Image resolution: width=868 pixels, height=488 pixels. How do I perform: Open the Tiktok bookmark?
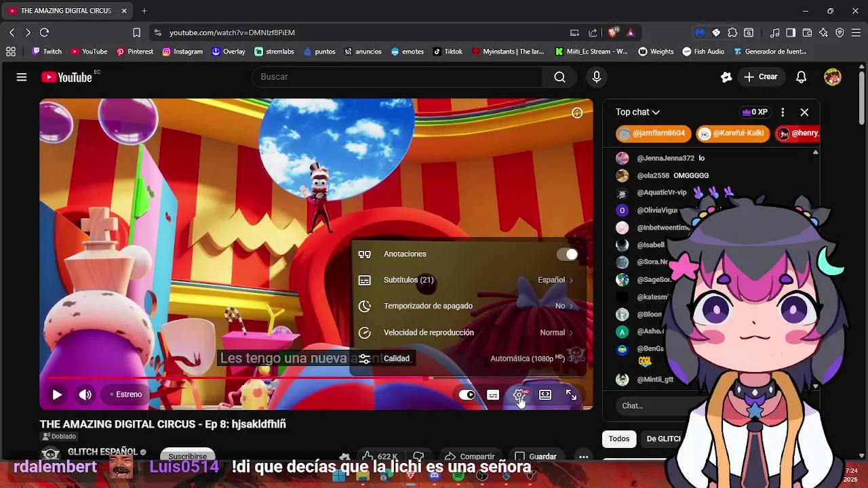coord(448,52)
